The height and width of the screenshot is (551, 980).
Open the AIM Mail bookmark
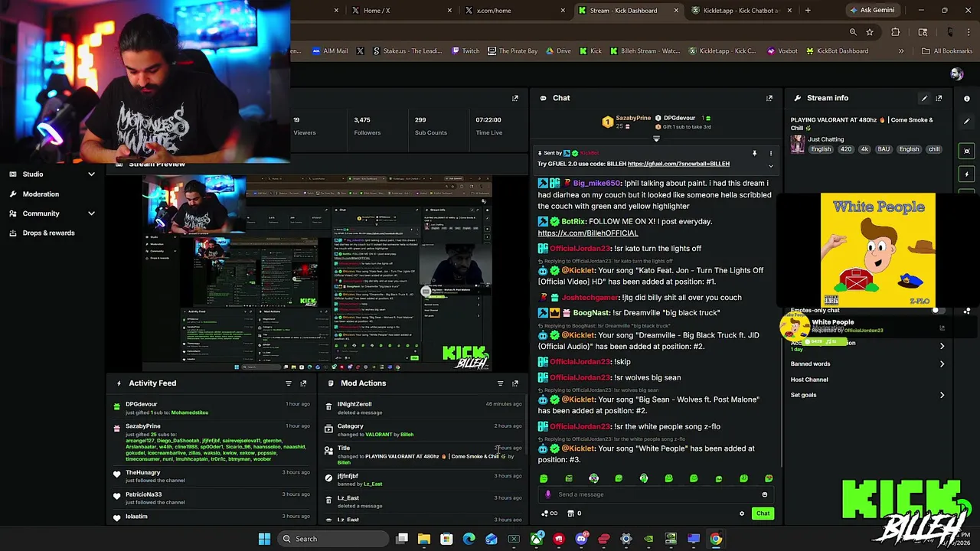tap(330, 51)
